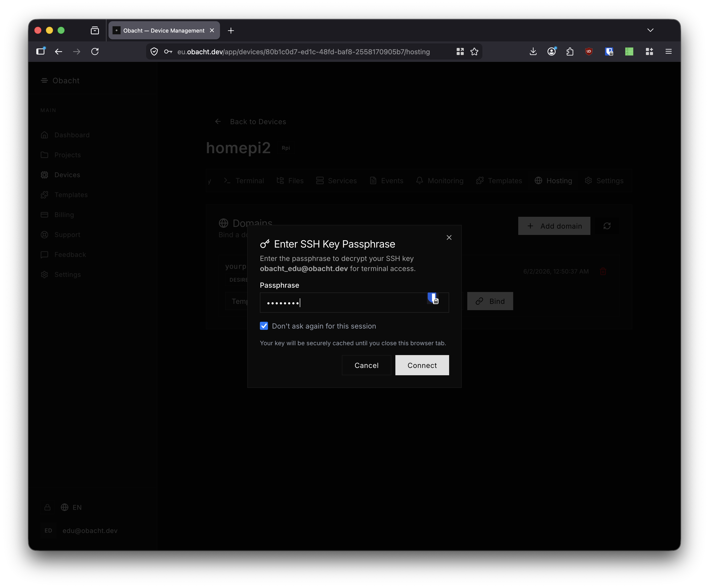Open Bitwarden icon in passphrase field
This screenshot has width=709, height=588.
[x=433, y=299]
